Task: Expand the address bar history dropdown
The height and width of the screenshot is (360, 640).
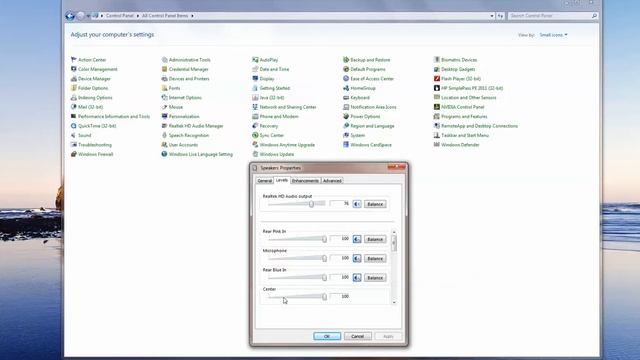Action: (492, 16)
